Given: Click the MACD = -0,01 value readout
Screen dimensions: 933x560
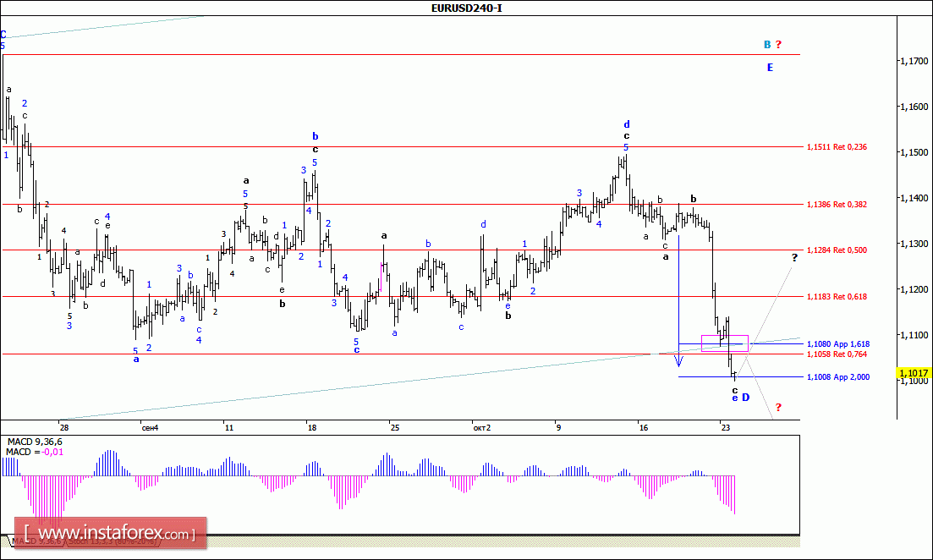Looking at the screenshot, I should (x=35, y=453).
